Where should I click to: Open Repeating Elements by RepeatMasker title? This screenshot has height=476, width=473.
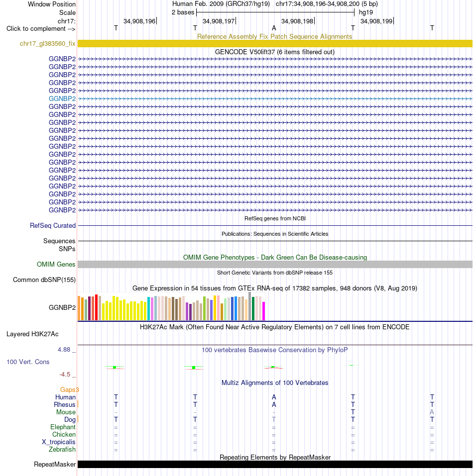pos(275,458)
